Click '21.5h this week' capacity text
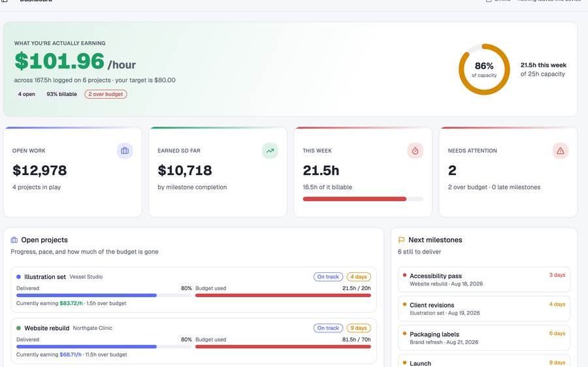588x367 pixels. [x=544, y=65]
